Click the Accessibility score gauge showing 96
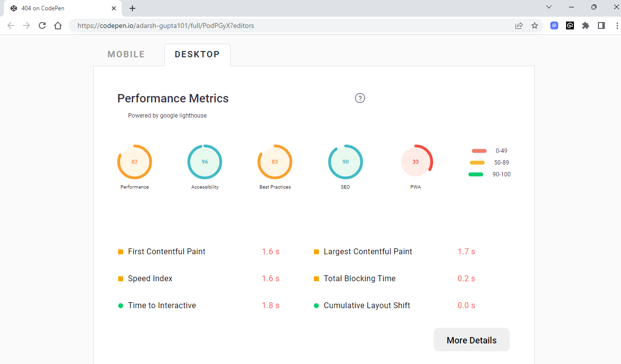 pyautogui.click(x=205, y=162)
